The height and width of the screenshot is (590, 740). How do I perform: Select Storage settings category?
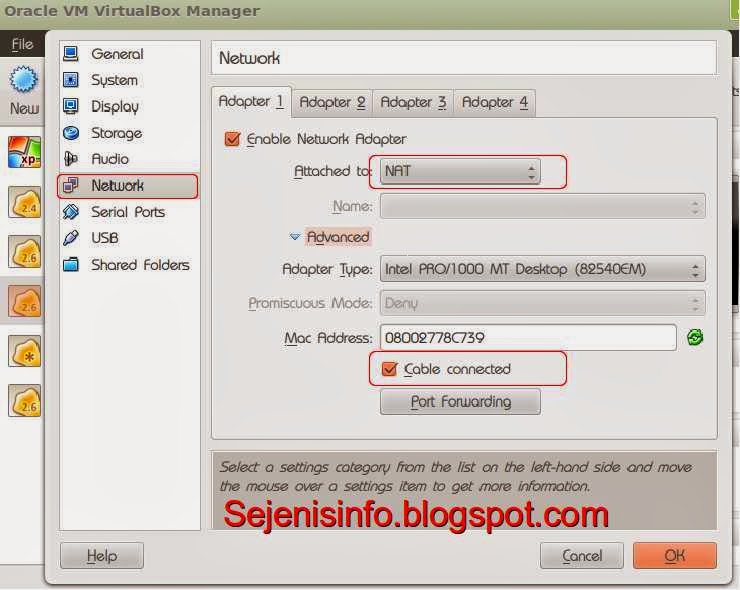coord(128,133)
